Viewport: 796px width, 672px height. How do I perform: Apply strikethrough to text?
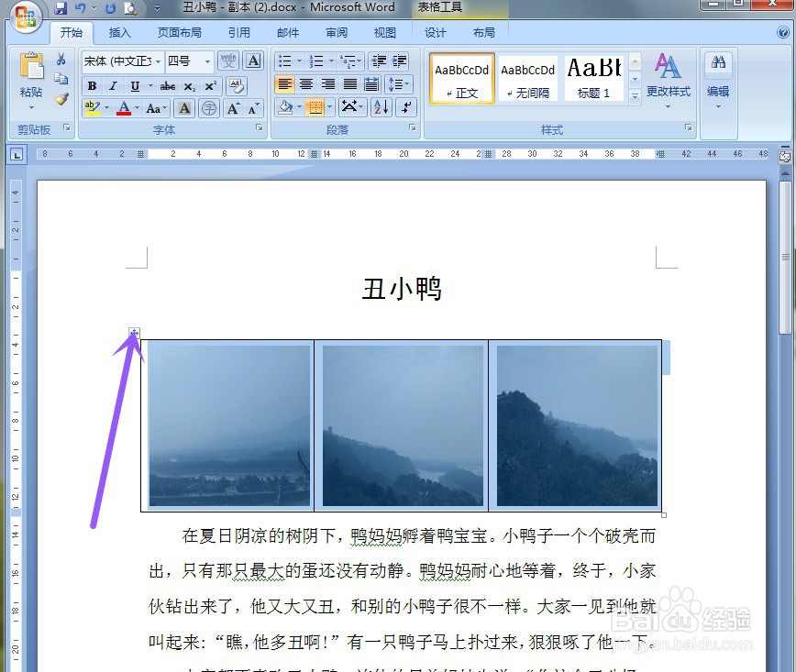pyautogui.click(x=169, y=84)
